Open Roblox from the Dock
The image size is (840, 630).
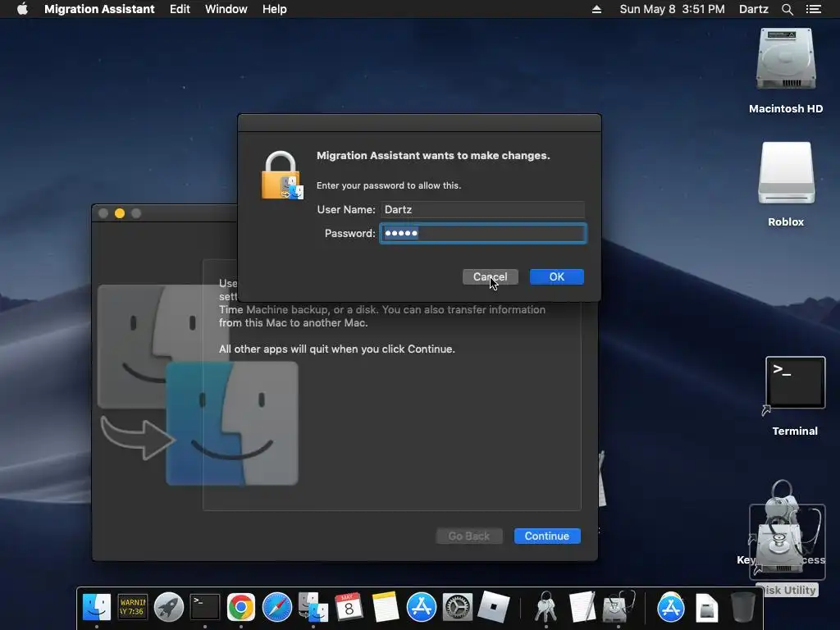pyautogui.click(x=493, y=607)
